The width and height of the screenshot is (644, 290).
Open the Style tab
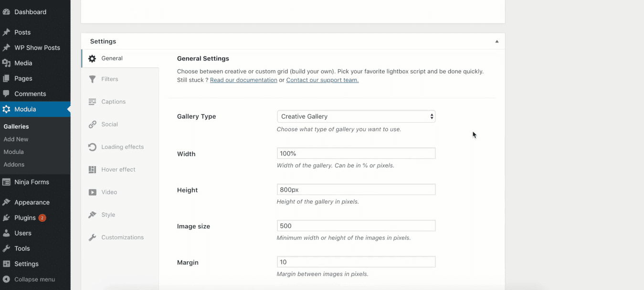(120, 215)
